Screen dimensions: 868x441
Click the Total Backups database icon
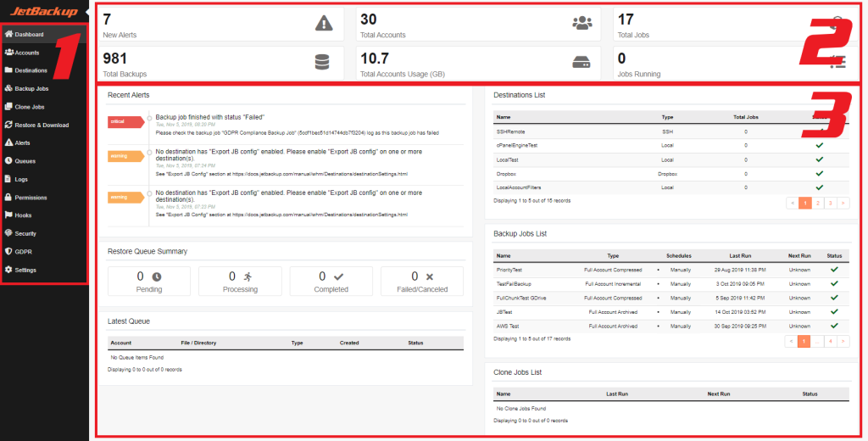point(322,63)
